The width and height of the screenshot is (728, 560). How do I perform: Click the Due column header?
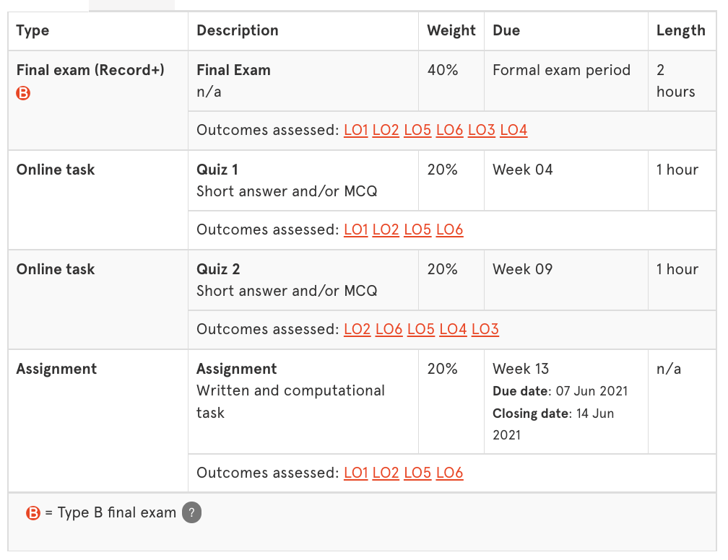[506, 31]
